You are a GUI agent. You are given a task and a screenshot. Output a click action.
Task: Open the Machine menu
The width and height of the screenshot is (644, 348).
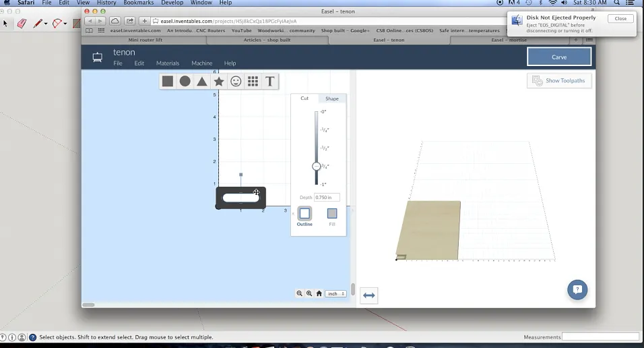point(201,63)
